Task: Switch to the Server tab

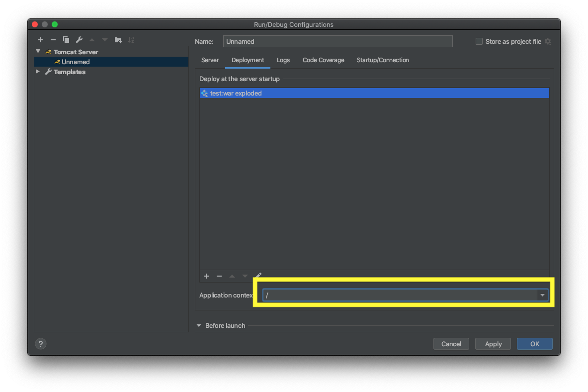Action: (210, 60)
